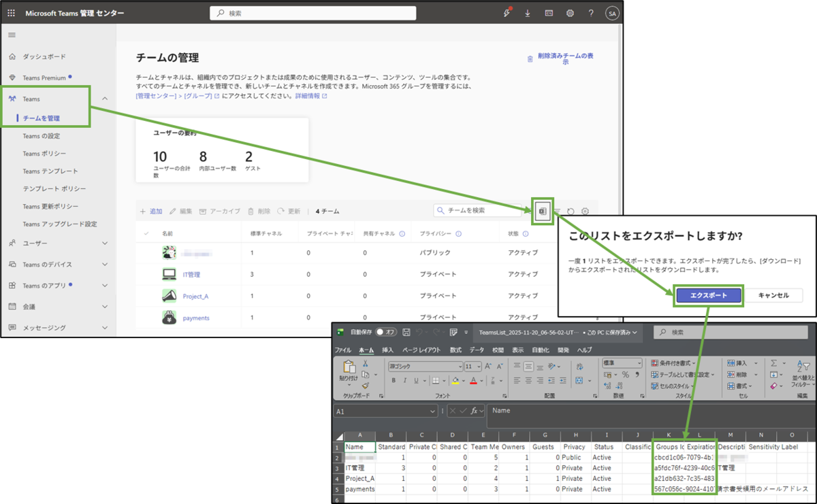This screenshot has height=504, width=817.
Task: Open the payments team link
Action: 196,318
